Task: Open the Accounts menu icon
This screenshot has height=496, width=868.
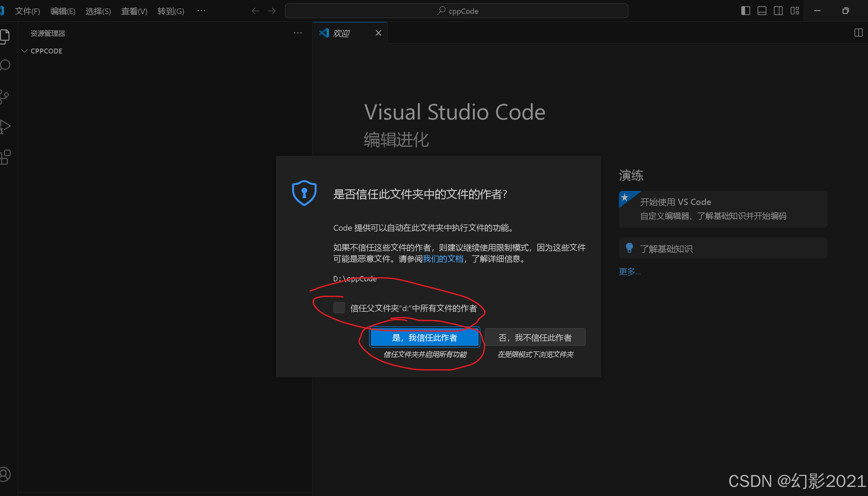Action: pyautogui.click(x=5, y=474)
